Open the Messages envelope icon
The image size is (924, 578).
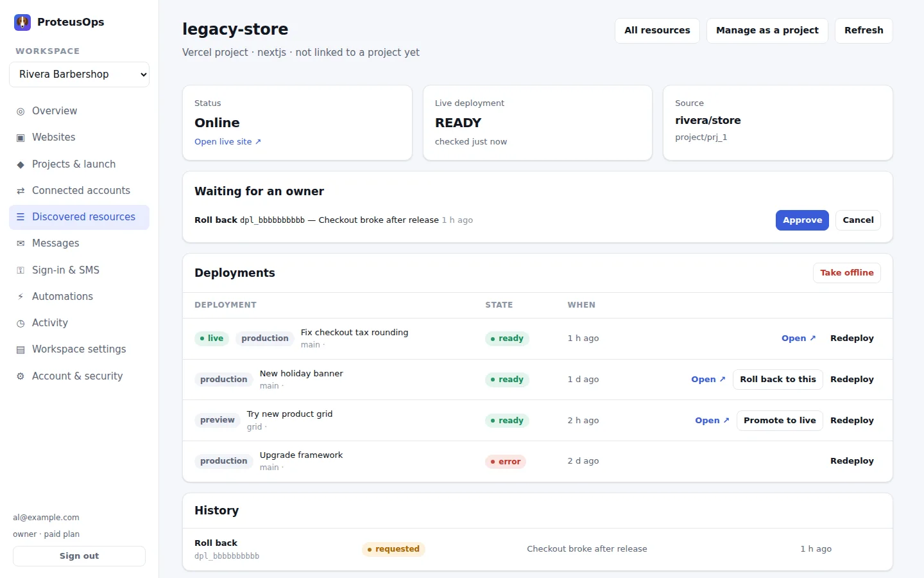21,243
